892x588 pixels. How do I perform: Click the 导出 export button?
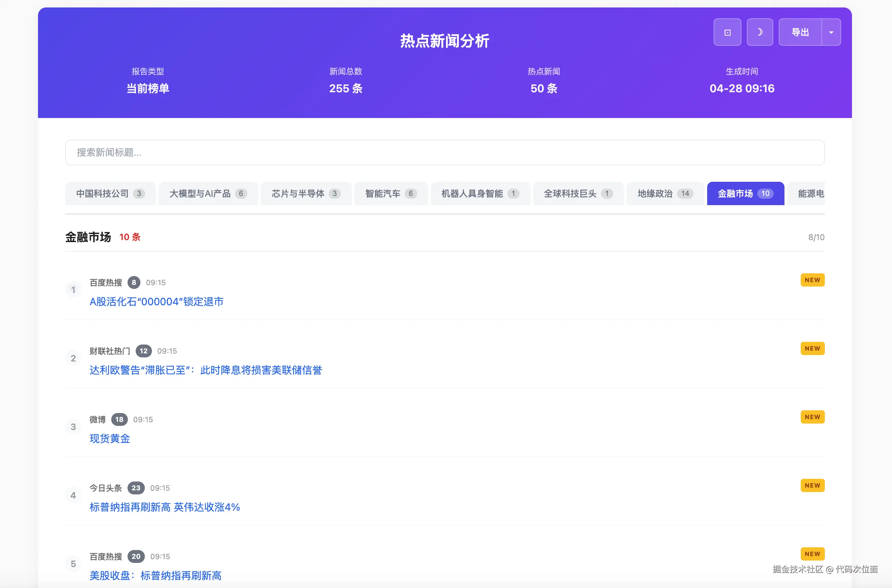tap(800, 32)
